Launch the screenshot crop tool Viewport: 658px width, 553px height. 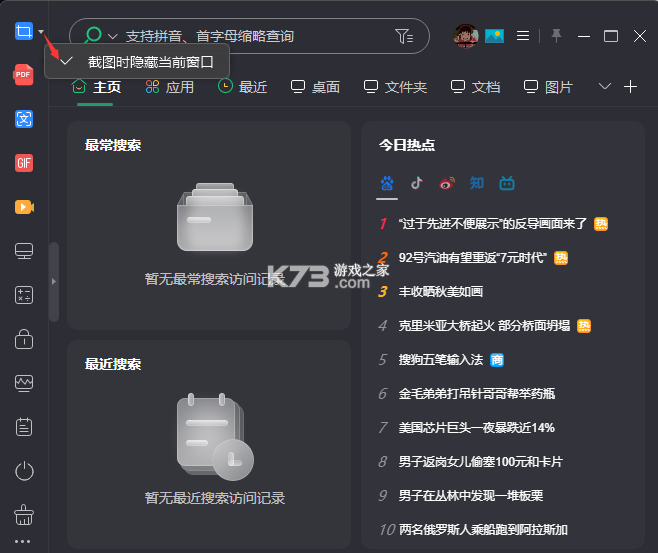(24, 31)
